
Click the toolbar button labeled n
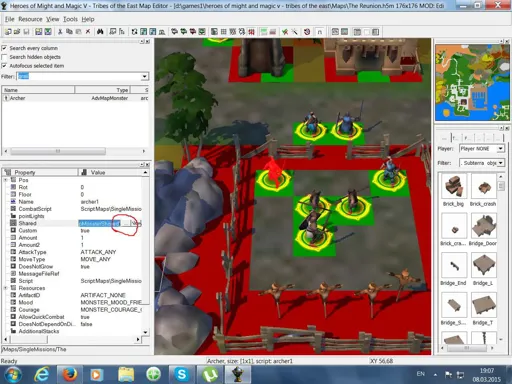pos(319,32)
